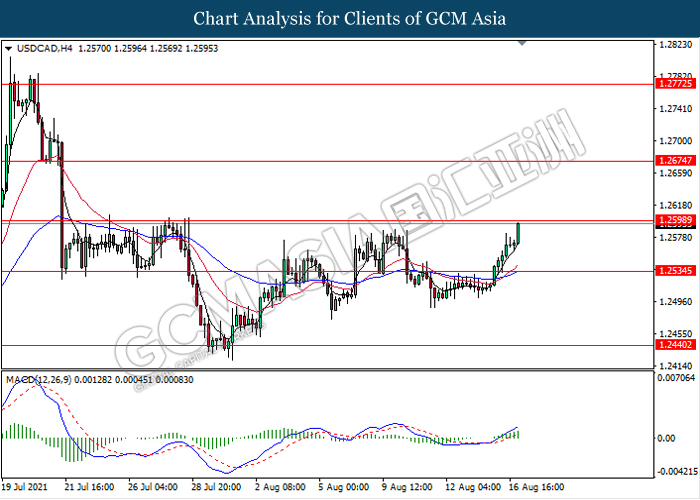Click the chart shift marker triangle

[x=522, y=43]
